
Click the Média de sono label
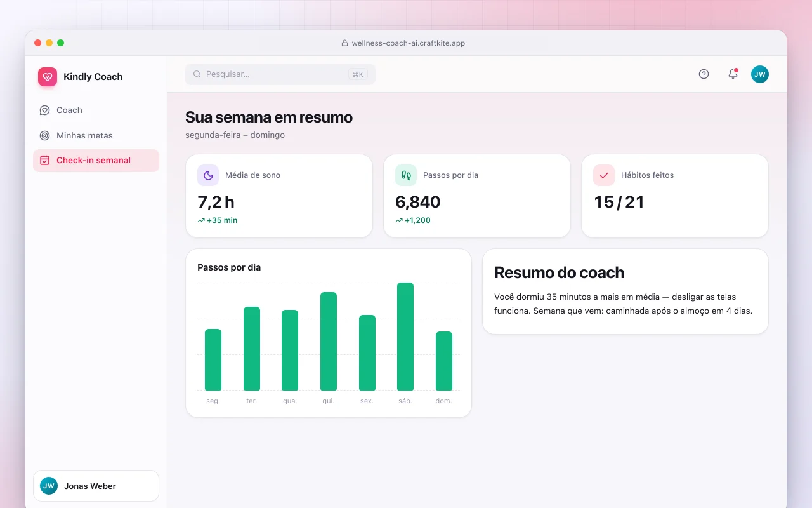[252, 175]
